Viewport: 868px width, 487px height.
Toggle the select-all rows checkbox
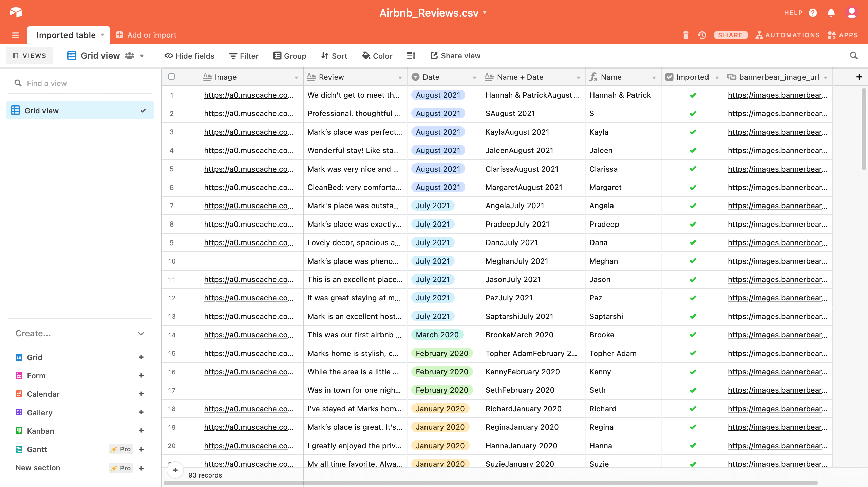(x=172, y=77)
